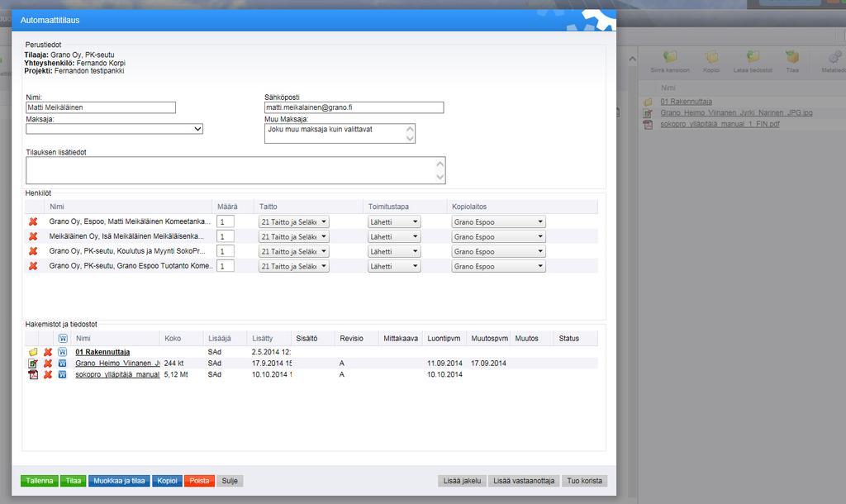Click into the Nimi input field

pos(101,107)
